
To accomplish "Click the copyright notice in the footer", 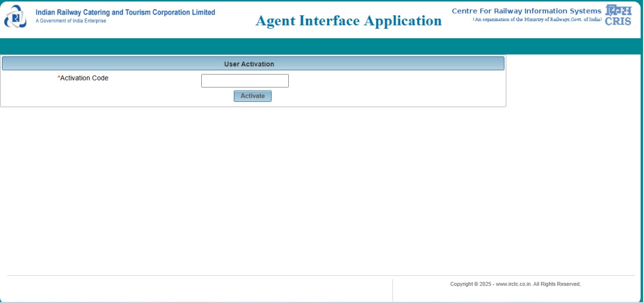I will [515, 283].
